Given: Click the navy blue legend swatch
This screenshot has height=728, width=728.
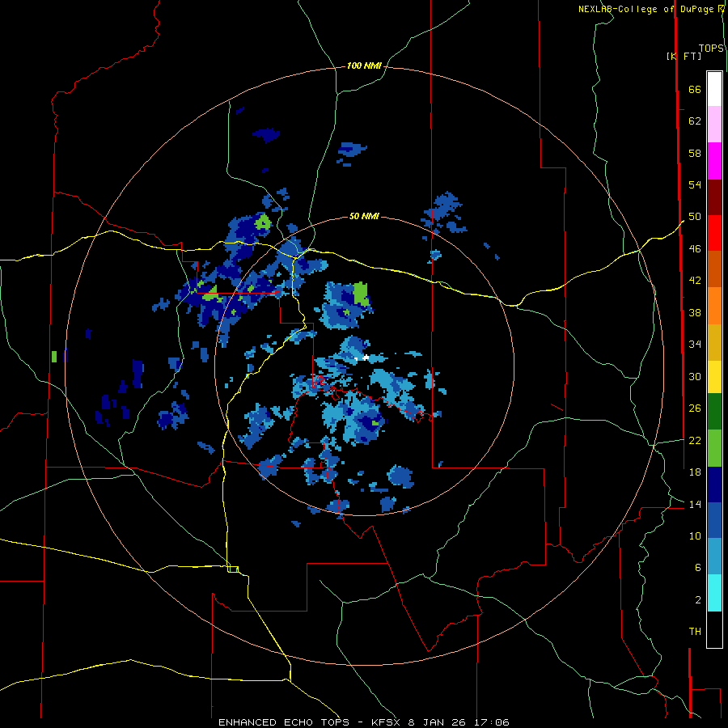Looking at the screenshot, I should [714, 485].
